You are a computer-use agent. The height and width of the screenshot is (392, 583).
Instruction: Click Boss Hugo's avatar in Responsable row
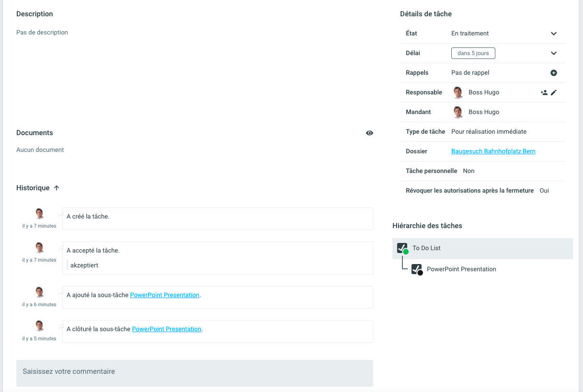pos(458,92)
